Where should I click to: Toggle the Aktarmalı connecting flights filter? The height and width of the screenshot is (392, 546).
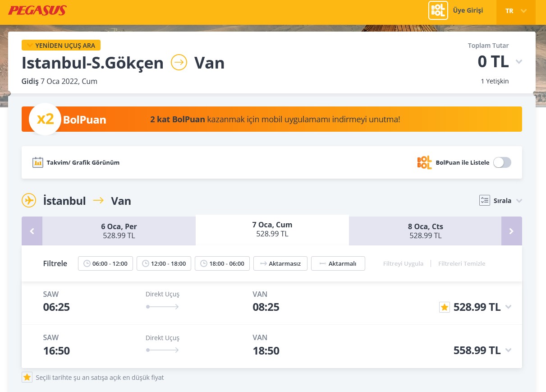point(338,263)
